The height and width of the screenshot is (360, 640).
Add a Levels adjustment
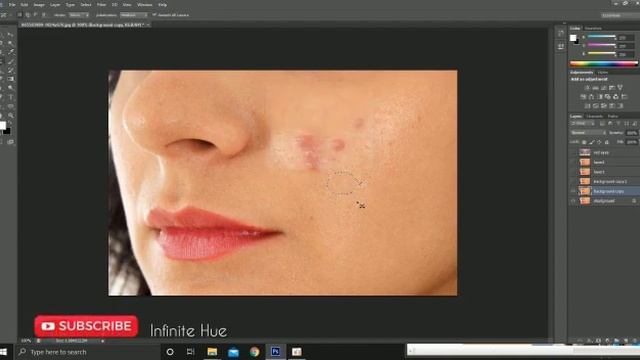tap(596, 87)
